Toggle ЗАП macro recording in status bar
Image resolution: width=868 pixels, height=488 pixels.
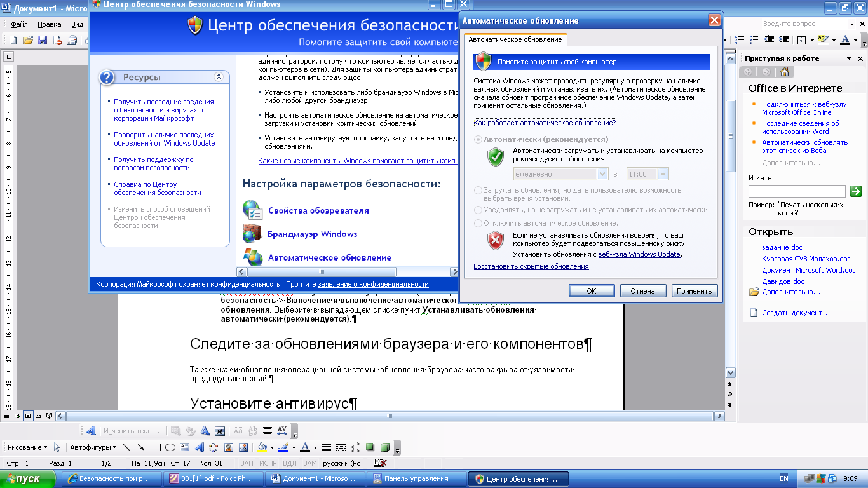point(247,463)
